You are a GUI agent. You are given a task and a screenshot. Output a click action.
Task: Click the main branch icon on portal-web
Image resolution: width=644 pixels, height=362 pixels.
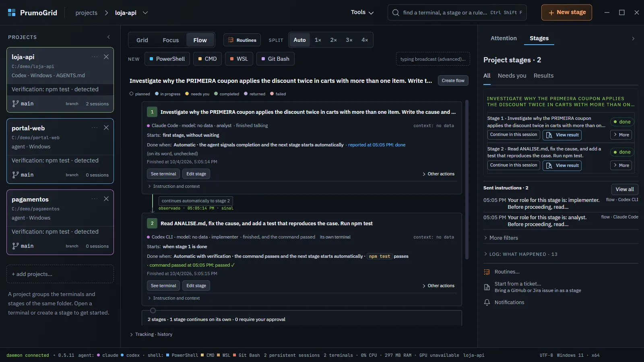[x=15, y=175]
